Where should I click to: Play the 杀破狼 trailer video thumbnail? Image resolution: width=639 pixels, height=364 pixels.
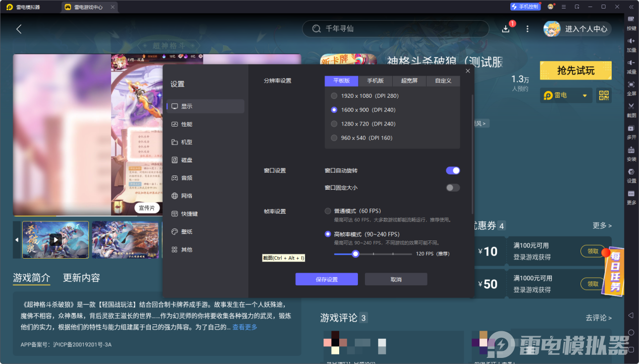(55, 239)
